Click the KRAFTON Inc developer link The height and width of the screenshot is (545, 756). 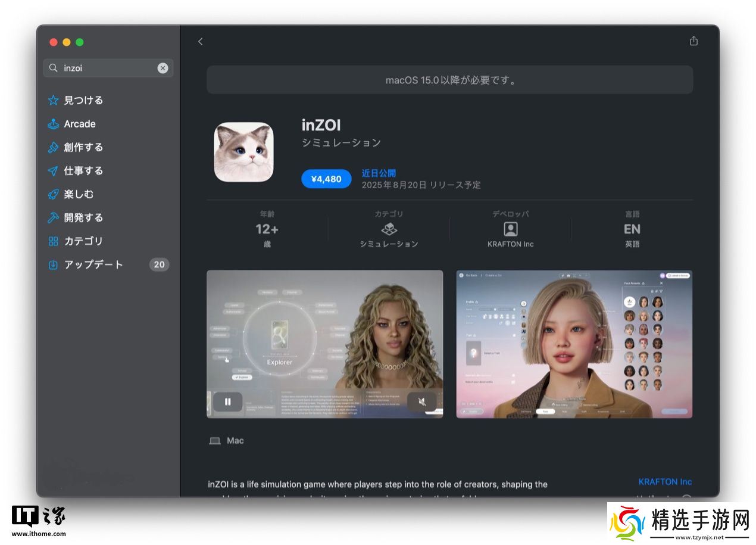(x=665, y=481)
